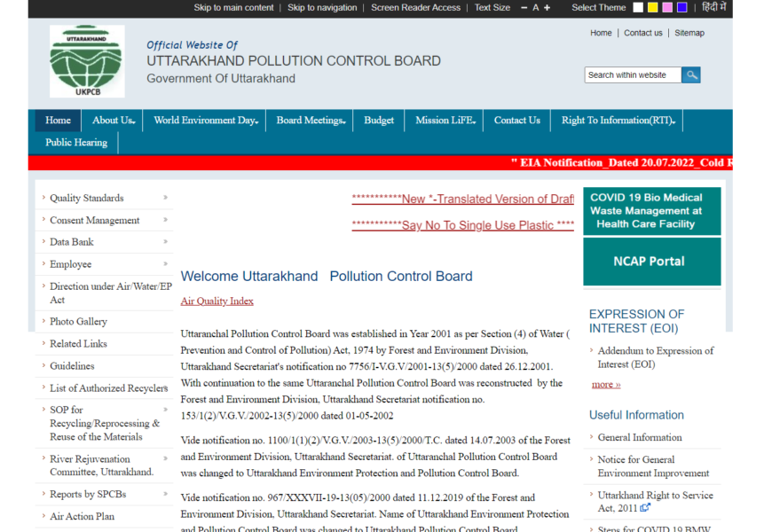Click the UKPCB logo image
The height and width of the screenshot is (532, 772).
pyautogui.click(x=87, y=61)
